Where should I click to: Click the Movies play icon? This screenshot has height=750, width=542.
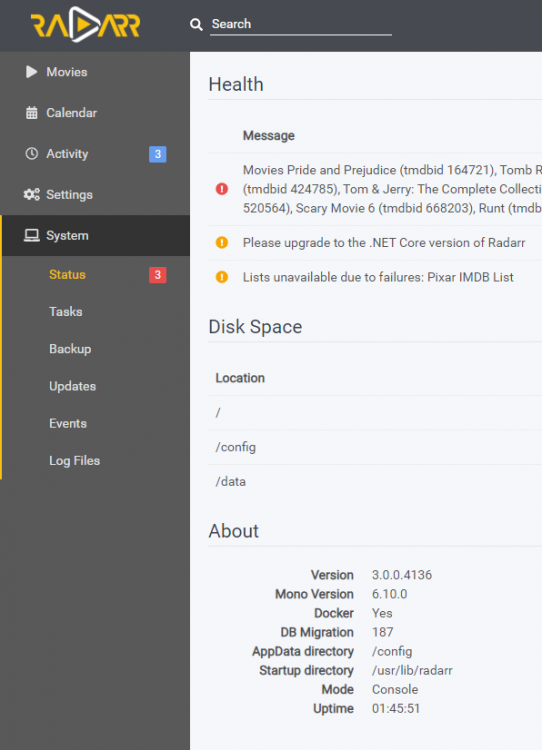coord(32,72)
